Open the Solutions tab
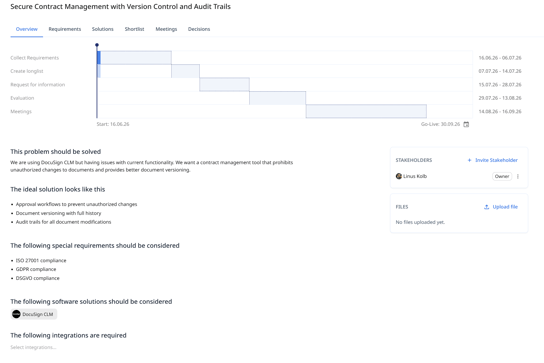544x363 pixels. (x=103, y=29)
